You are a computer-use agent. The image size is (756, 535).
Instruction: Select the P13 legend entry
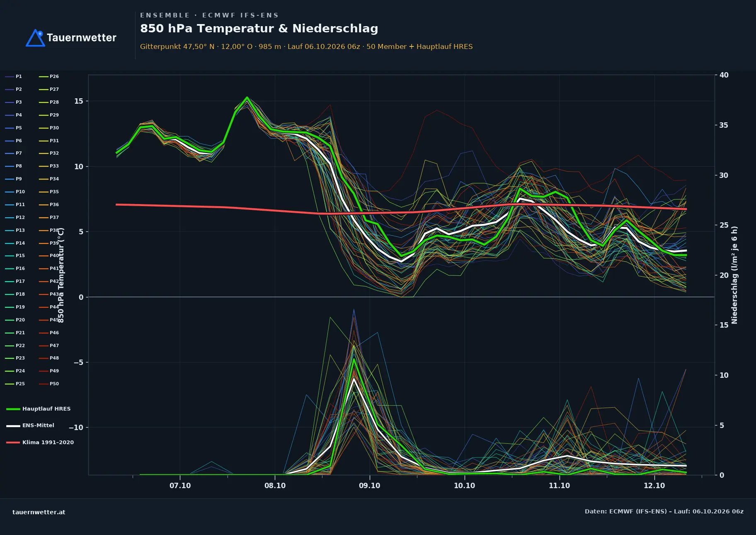pyautogui.click(x=15, y=230)
